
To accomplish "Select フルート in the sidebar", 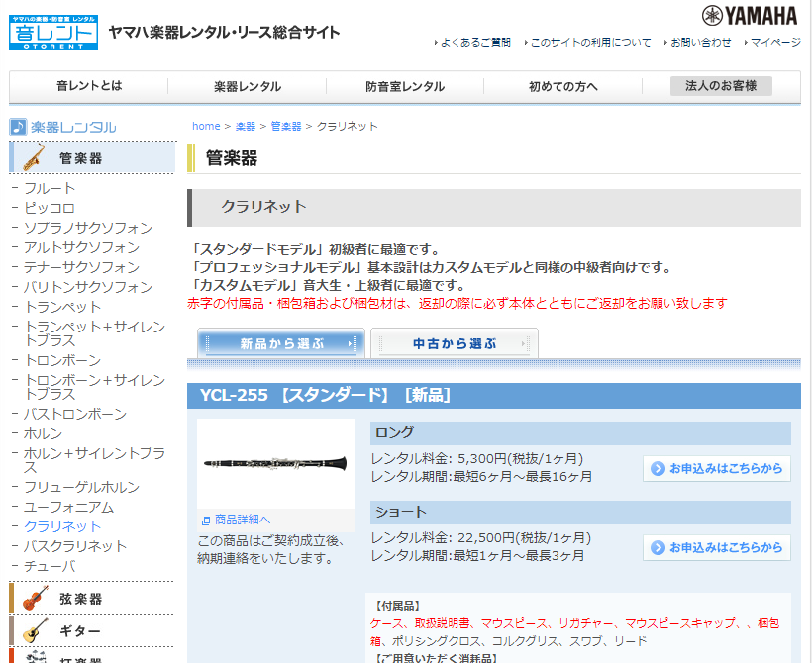I will coord(50,188).
